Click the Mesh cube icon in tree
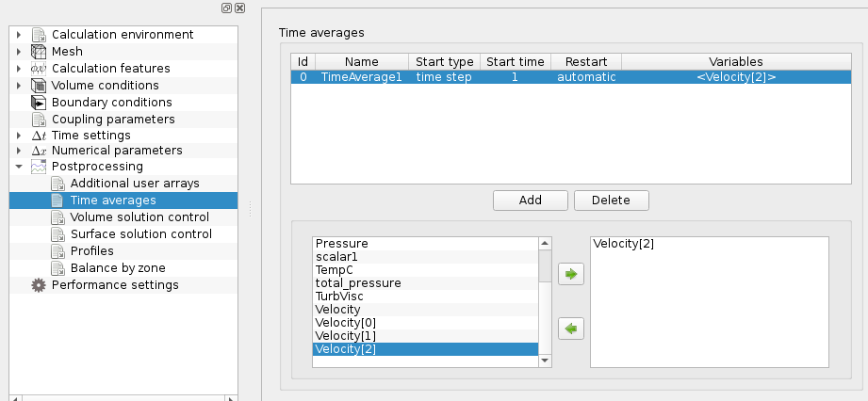 pyautogui.click(x=39, y=52)
